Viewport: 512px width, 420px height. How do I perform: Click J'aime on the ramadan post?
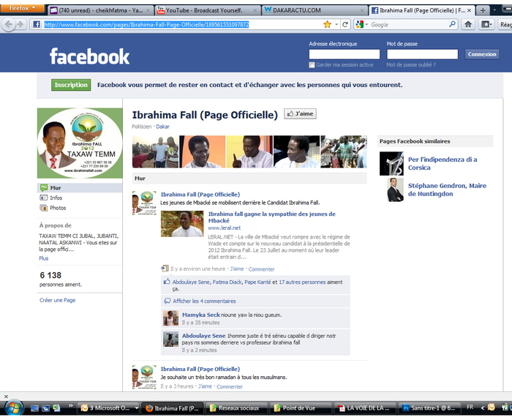(205, 386)
